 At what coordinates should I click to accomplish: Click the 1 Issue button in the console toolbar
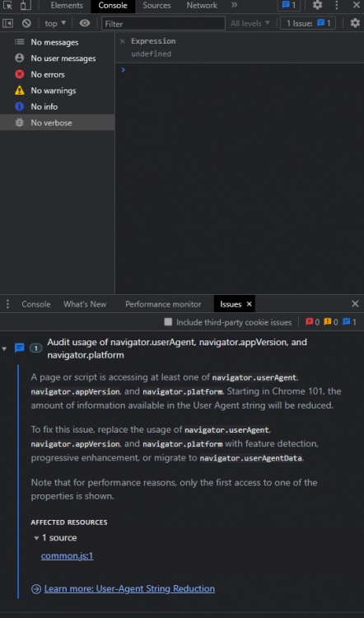coord(308,23)
